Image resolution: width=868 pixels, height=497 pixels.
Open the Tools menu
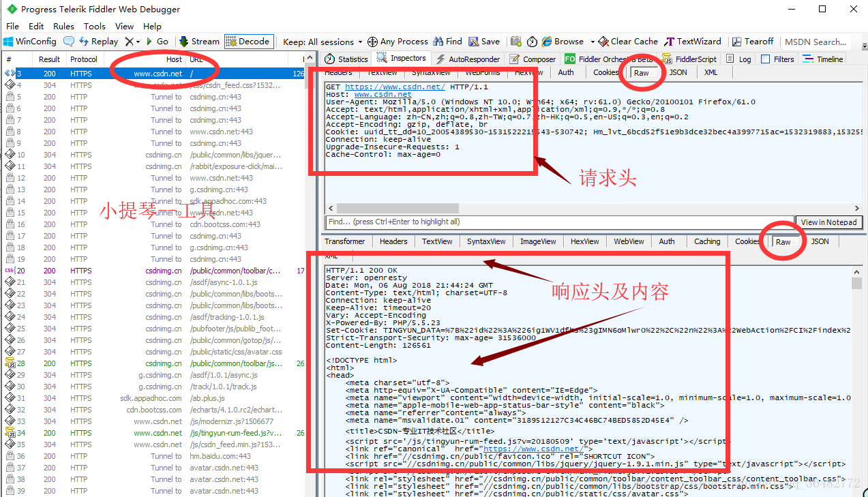tap(95, 26)
